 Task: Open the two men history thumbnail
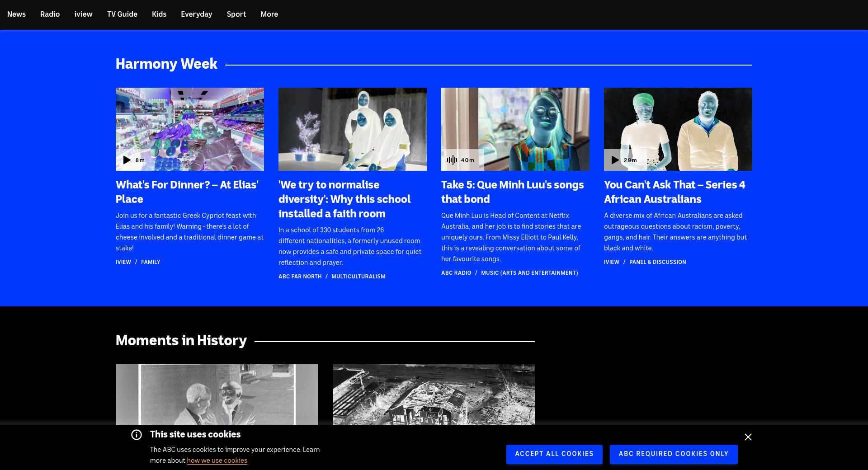coord(217,395)
